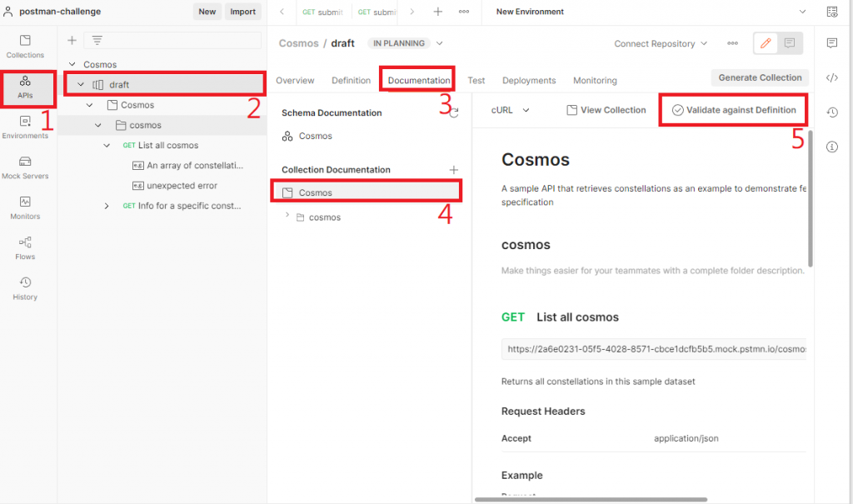Click the cosmos folder description placeholder
853x504 pixels.
click(652, 271)
